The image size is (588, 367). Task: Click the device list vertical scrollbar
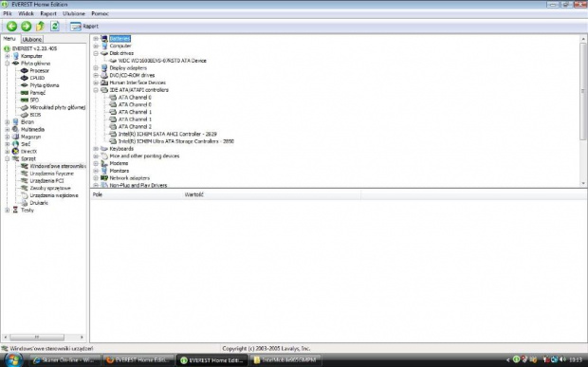(583, 91)
